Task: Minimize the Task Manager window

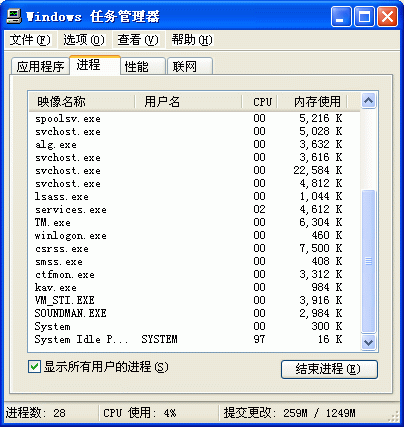Action: pyautogui.click(x=341, y=17)
